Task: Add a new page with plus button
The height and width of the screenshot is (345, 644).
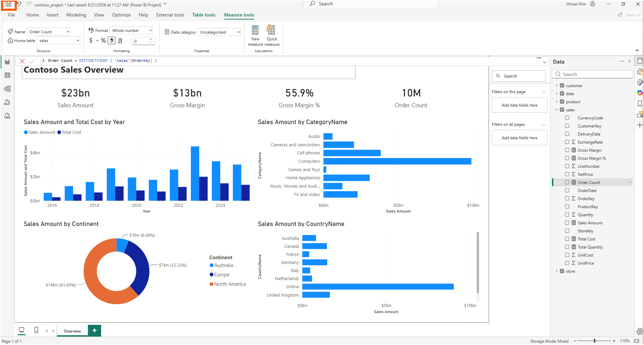Action: [94, 331]
